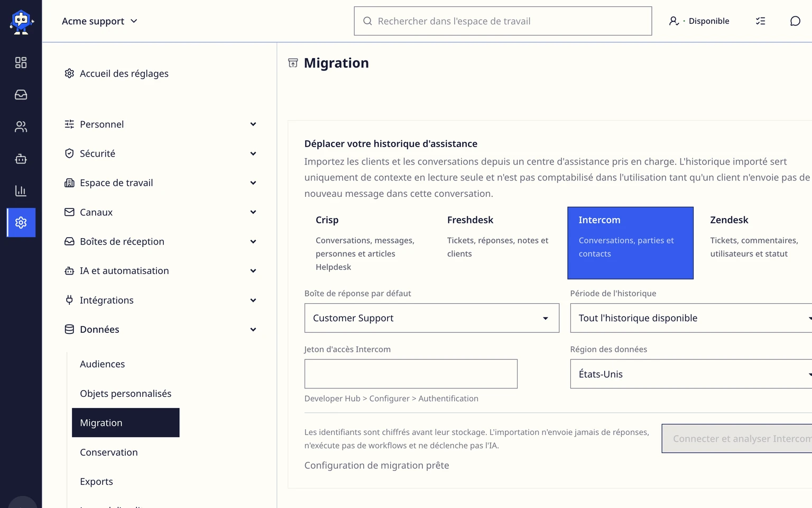The image size is (812, 508).
Task: Open the reports bar chart icon
Action: 21,190
